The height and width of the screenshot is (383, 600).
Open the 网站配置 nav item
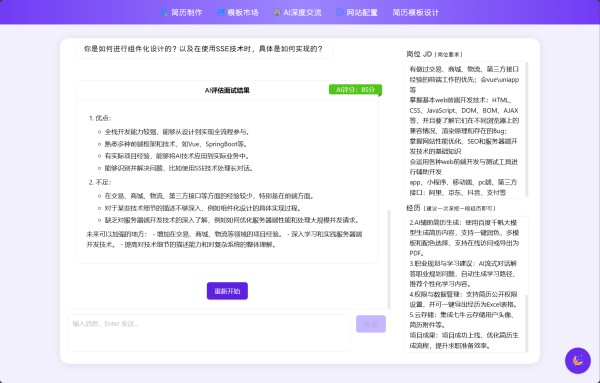357,12
